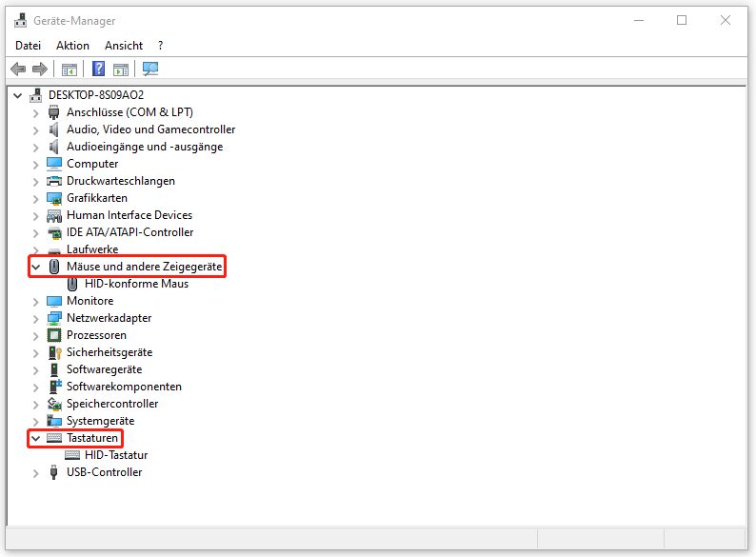Viewport: 756px width, 557px height.
Task: Open Help via the question mark icon
Action: click(x=98, y=69)
